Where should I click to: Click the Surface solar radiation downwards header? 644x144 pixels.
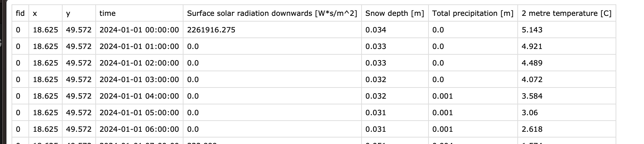tap(272, 13)
